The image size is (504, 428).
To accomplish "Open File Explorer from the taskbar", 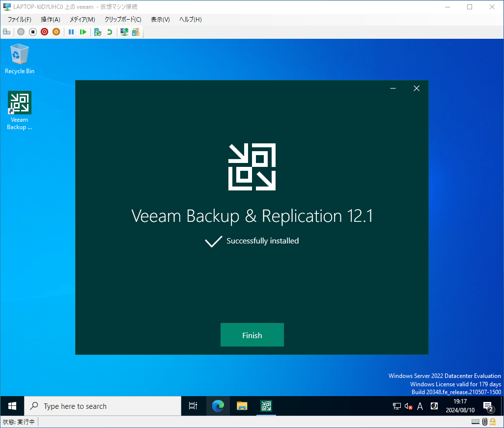I will click(x=242, y=406).
